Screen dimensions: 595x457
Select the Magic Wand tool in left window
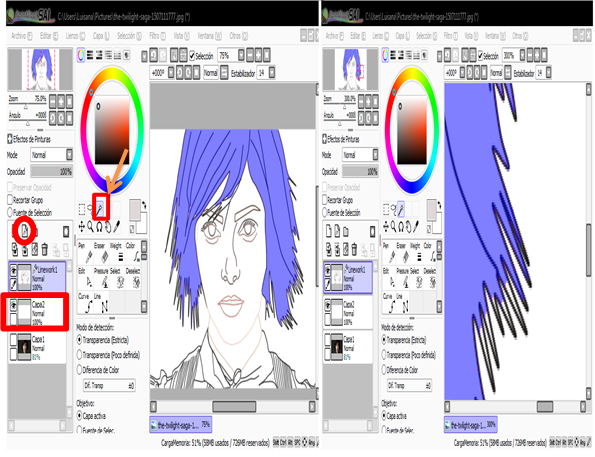point(100,208)
